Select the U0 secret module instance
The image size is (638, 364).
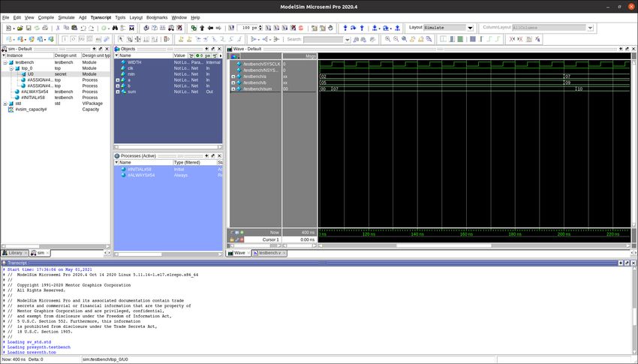click(x=56, y=74)
